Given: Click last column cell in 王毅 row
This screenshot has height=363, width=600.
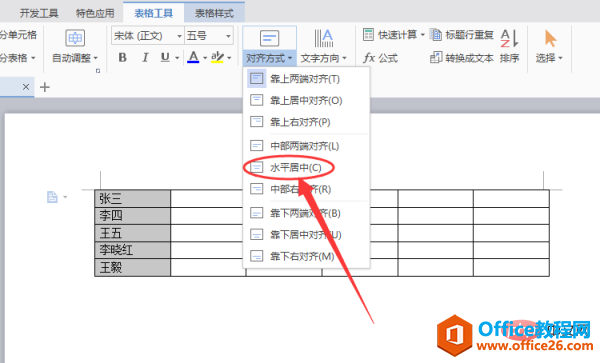Looking at the screenshot, I should tap(511, 267).
